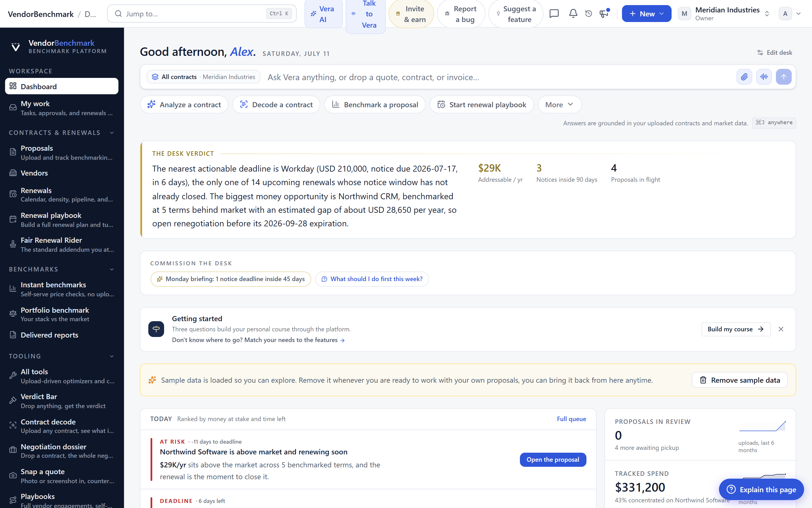
Task: Click Invite & earn button
Action: (x=411, y=14)
